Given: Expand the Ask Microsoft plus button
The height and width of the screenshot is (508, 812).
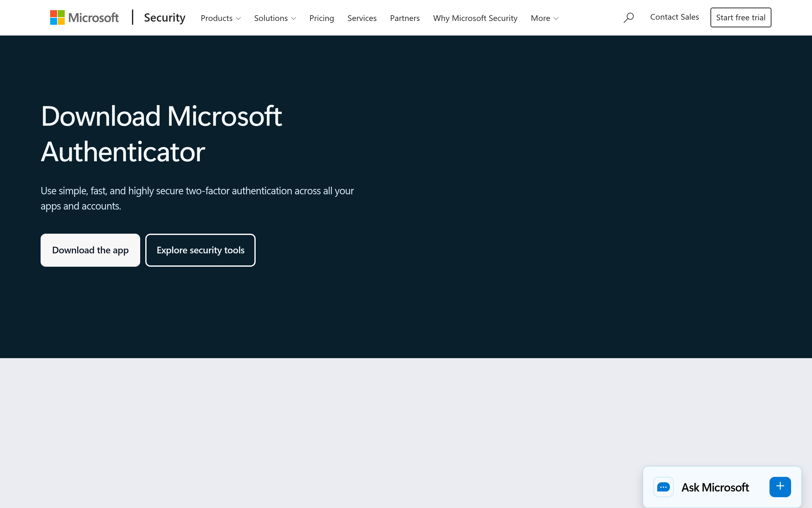Looking at the screenshot, I should click(x=780, y=487).
